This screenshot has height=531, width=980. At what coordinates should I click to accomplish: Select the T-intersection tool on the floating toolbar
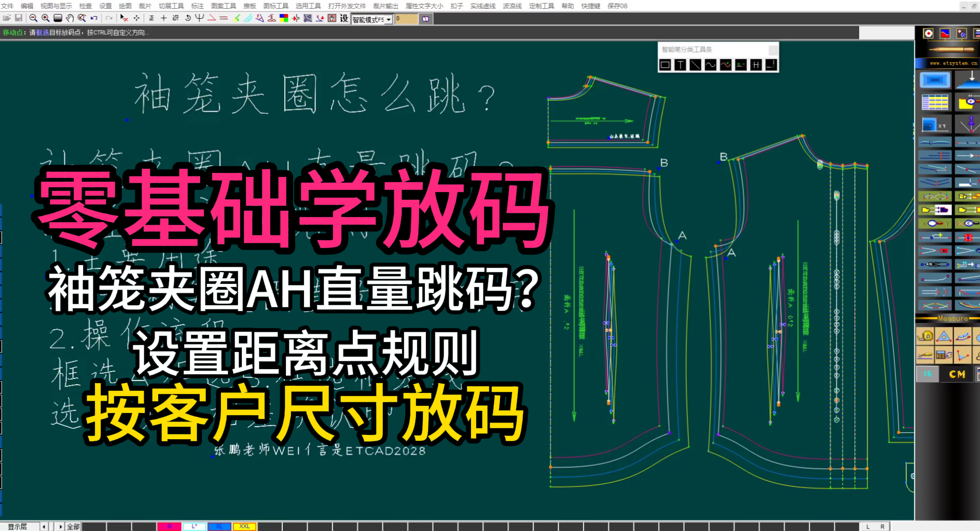pyautogui.click(x=680, y=65)
